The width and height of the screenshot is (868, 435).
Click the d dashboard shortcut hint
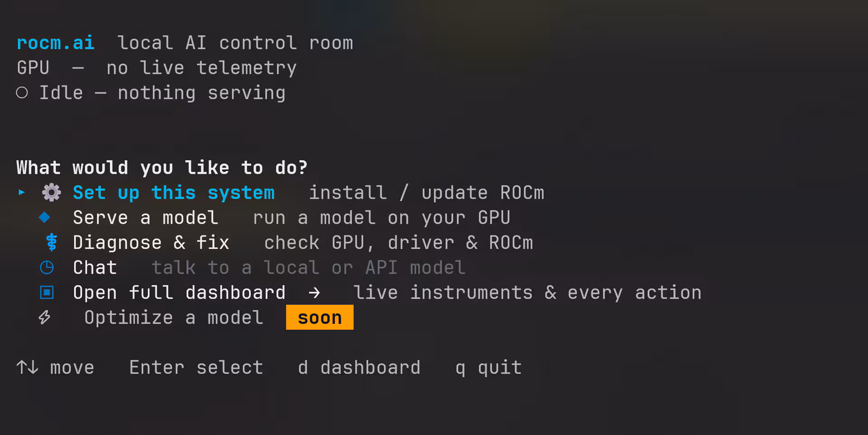point(359,368)
